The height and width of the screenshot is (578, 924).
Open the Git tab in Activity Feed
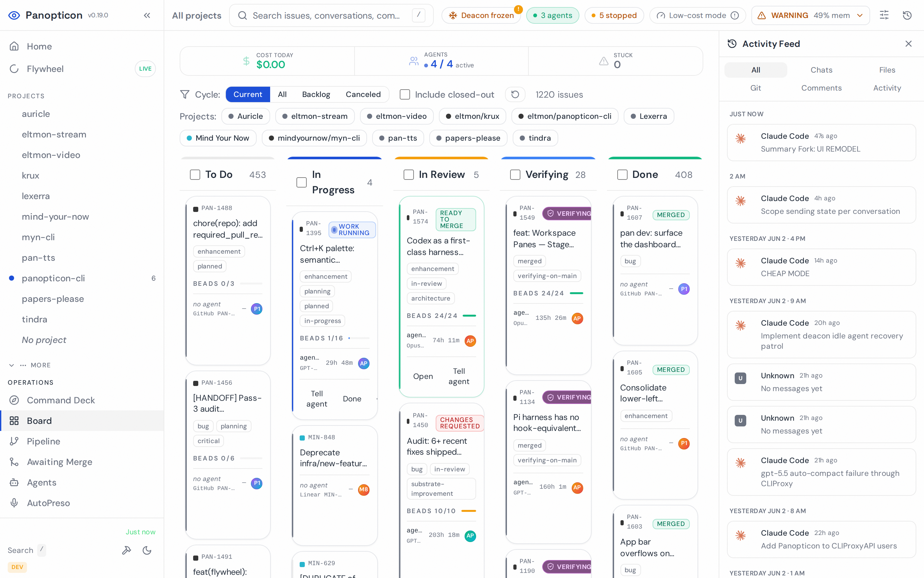(x=755, y=88)
